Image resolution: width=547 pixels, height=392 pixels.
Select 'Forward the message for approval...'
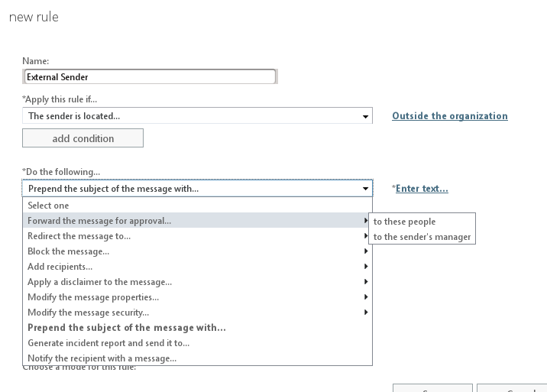pos(196,221)
